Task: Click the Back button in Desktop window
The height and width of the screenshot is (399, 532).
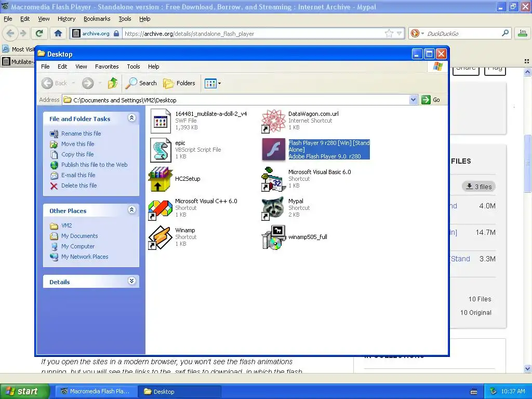Action: tap(54, 83)
